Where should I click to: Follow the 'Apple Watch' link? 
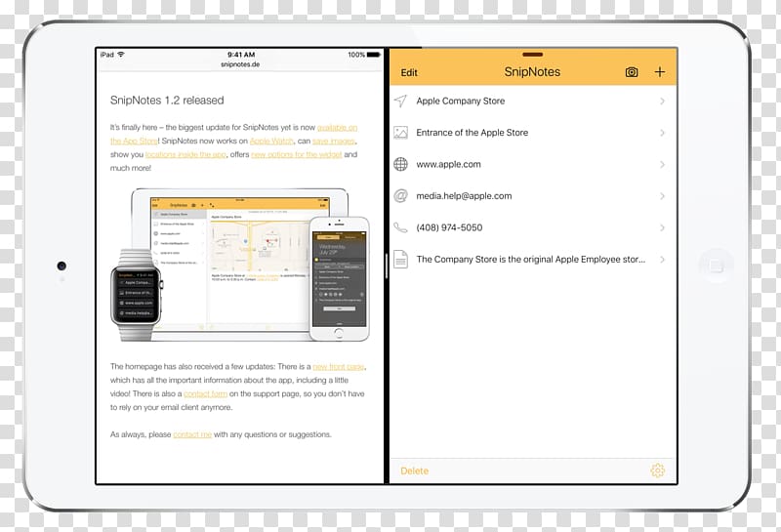coord(271,141)
